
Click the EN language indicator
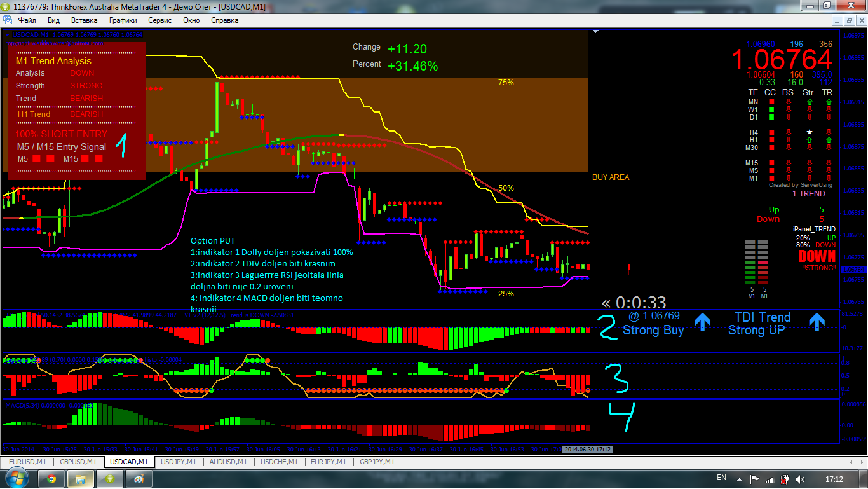coord(721,478)
